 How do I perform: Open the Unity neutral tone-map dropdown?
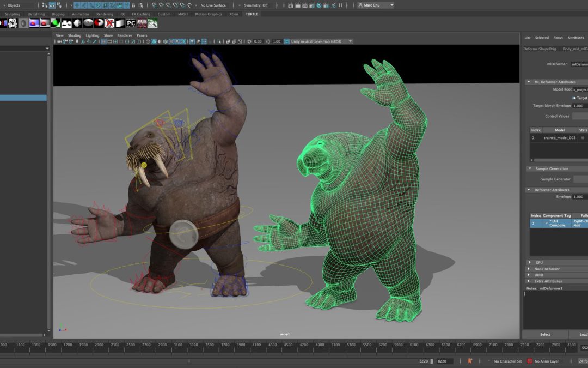321,41
